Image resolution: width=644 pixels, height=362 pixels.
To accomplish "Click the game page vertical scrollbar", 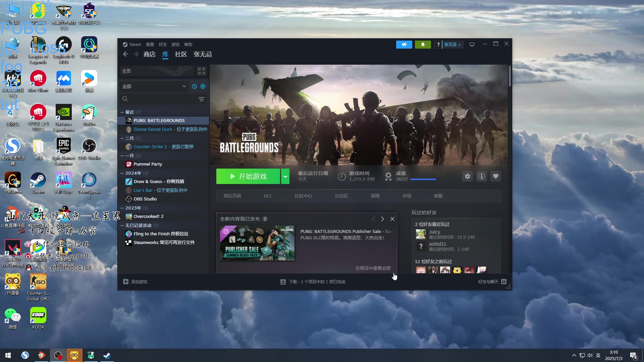I will (x=509, y=76).
